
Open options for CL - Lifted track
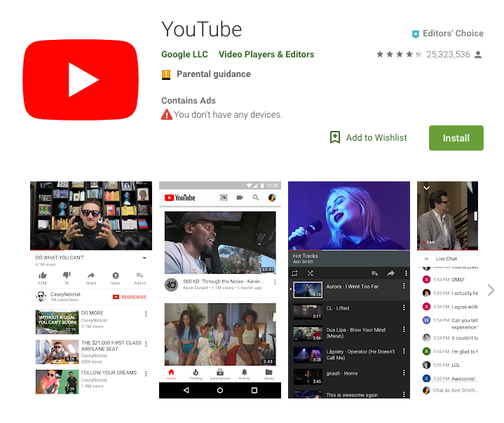tap(404, 307)
